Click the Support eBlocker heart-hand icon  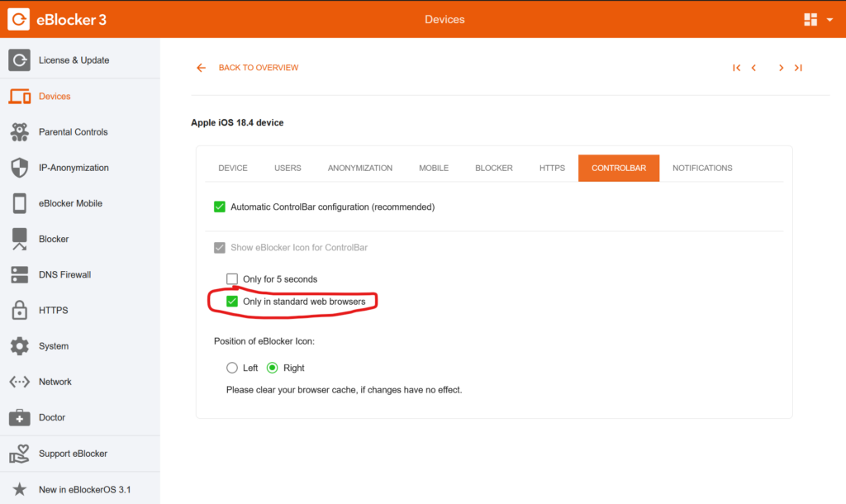[20, 454]
